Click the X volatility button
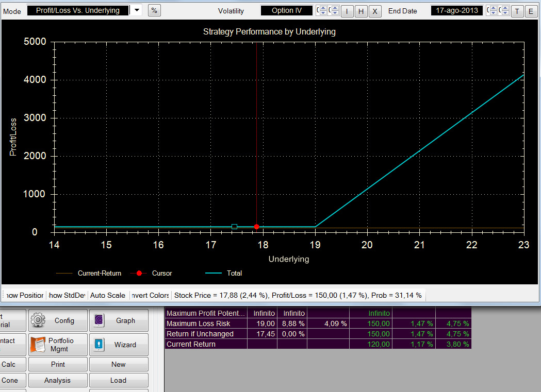541x392 pixels. 375,11
